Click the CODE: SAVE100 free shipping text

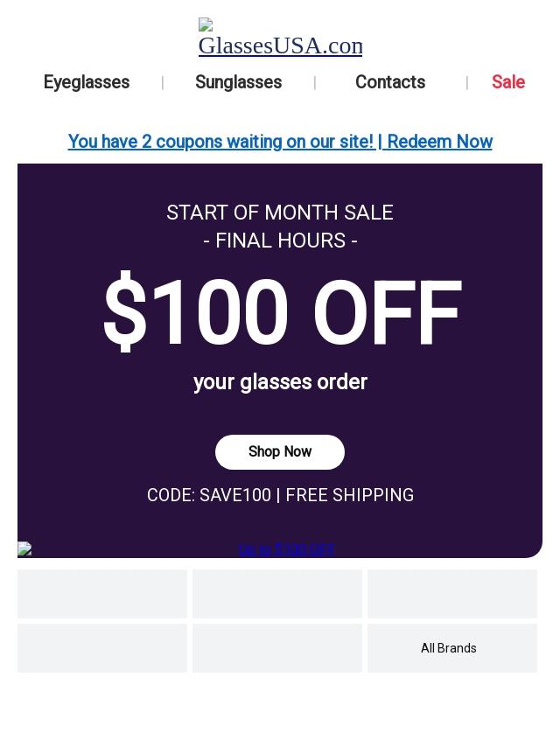[280, 495]
